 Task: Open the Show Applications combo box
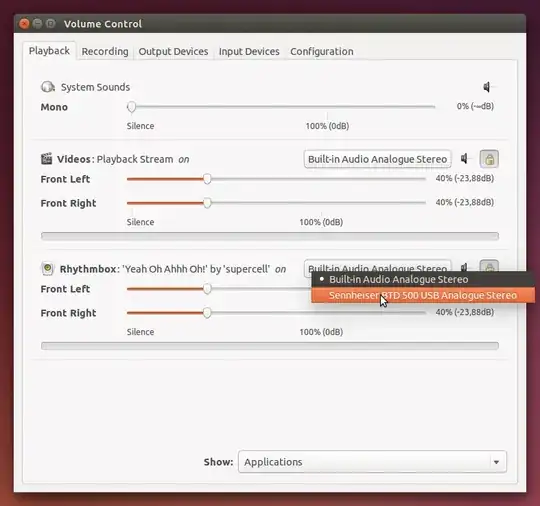pyautogui.click(x=372, y=462)
